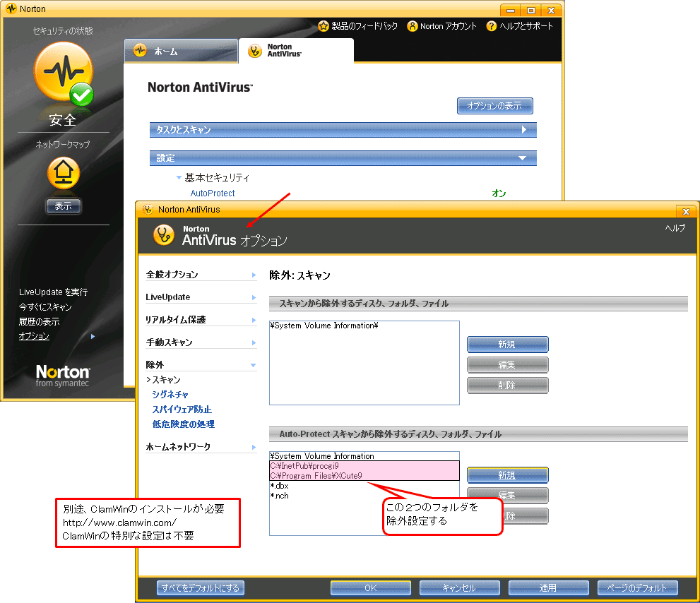Click the キャンセル button

tap(459, 588)
